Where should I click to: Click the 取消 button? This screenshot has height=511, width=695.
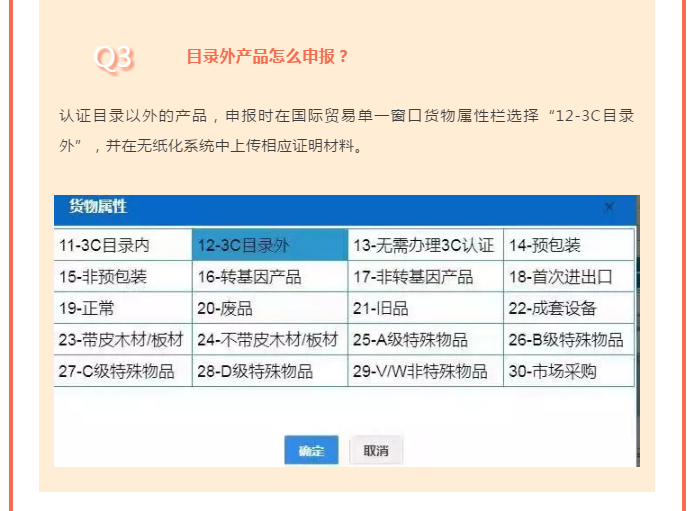coord(376,450)
